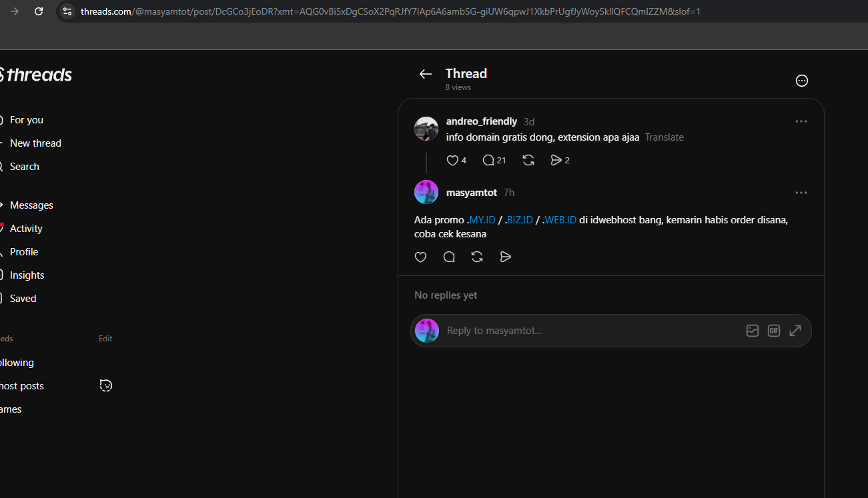View site information in the address bar
The image size is (868, 498).
[x=67, y=11]
